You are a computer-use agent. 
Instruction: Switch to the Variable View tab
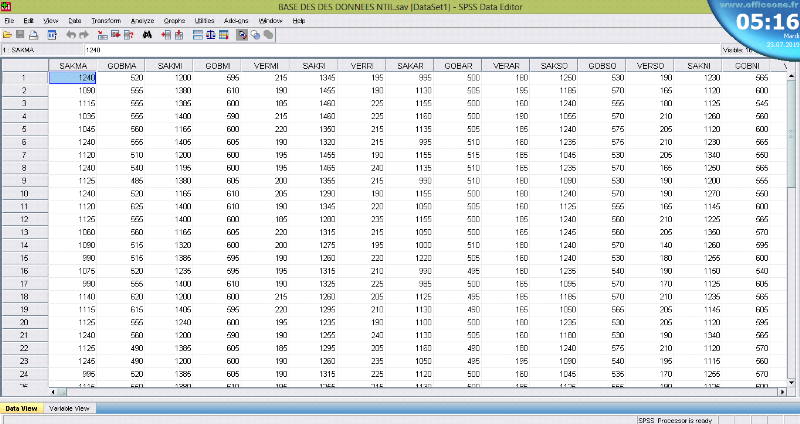pos(70,408)
